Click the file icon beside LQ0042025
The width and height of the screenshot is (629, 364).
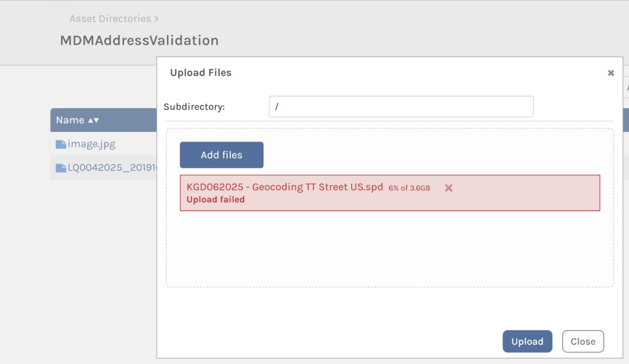[x=61, y=168]
